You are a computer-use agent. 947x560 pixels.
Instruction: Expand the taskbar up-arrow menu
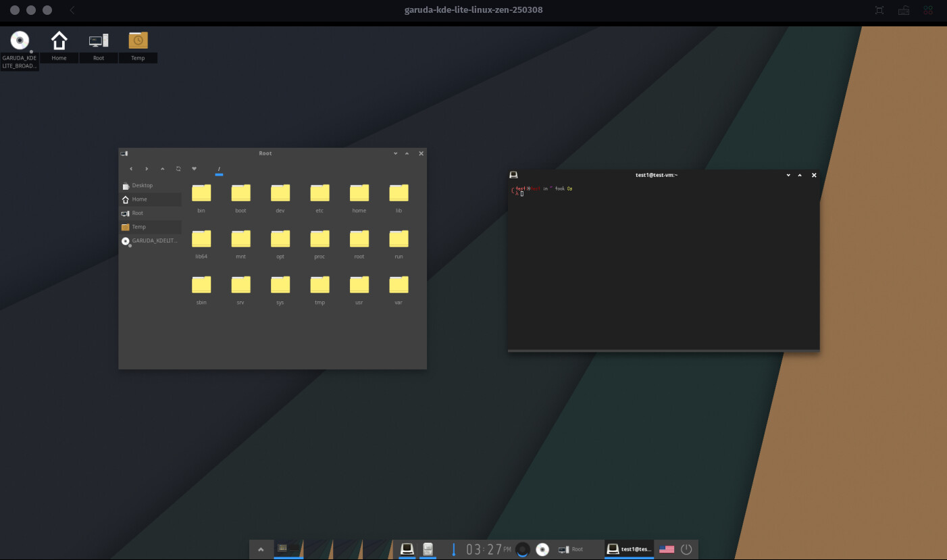[x=261, y=549]
